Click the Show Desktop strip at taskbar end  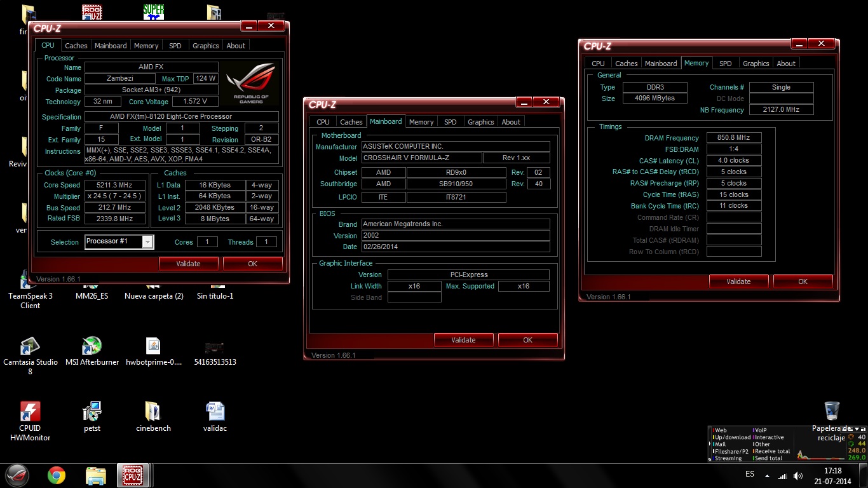(864, 475)
